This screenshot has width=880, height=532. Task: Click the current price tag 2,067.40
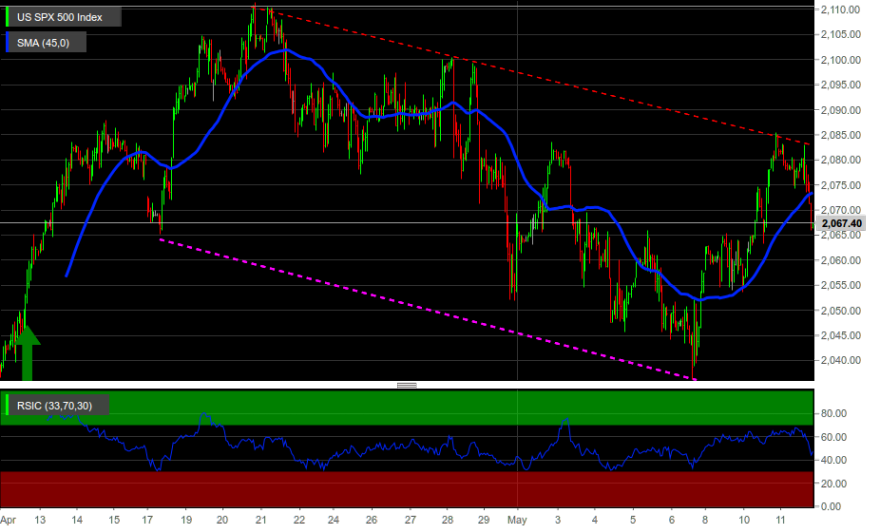pos(841,223)
